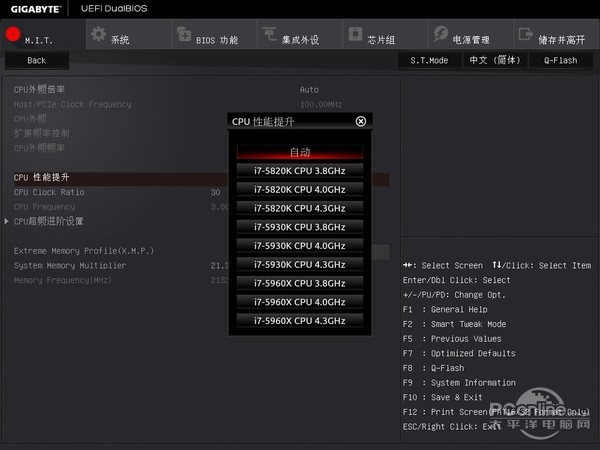Click the F7 Optimized Defaults help line
This screenshot has width=600, height=450.
tap(459, 353)
